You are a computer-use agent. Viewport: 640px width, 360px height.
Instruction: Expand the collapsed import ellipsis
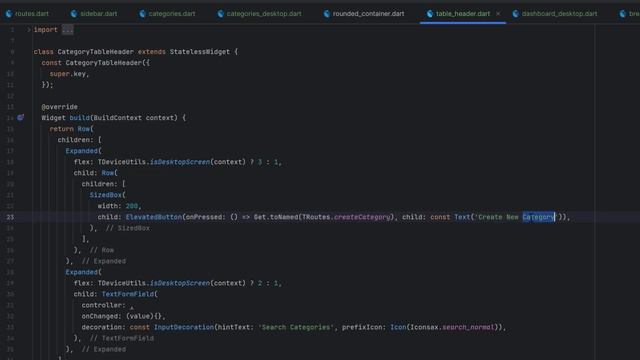[68, 30]
